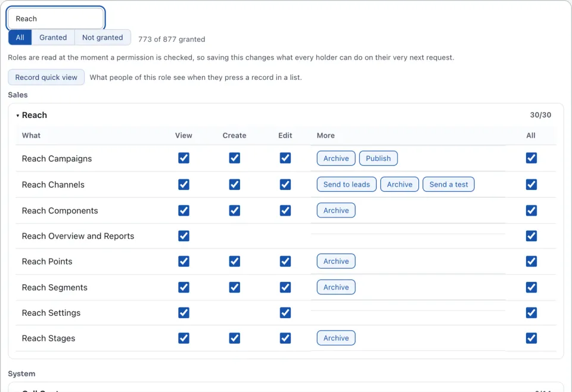Screen dimensions: 572x392
Task: Uncheck Edit for Reach Segments
Action: [285, 287]
